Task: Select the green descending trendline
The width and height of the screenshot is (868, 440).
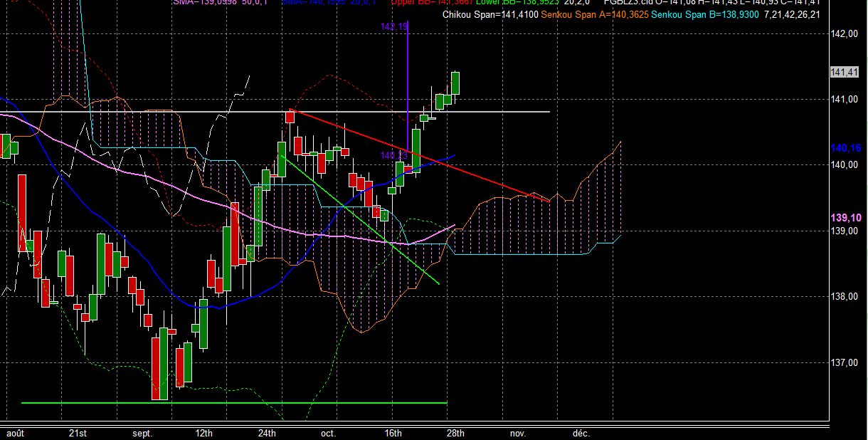Action: [359, 219]
